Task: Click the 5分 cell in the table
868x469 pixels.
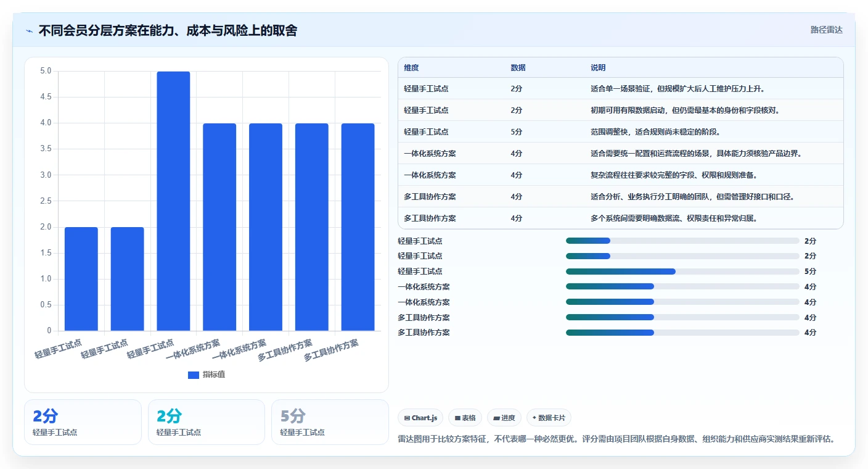Action: point(517,132)
